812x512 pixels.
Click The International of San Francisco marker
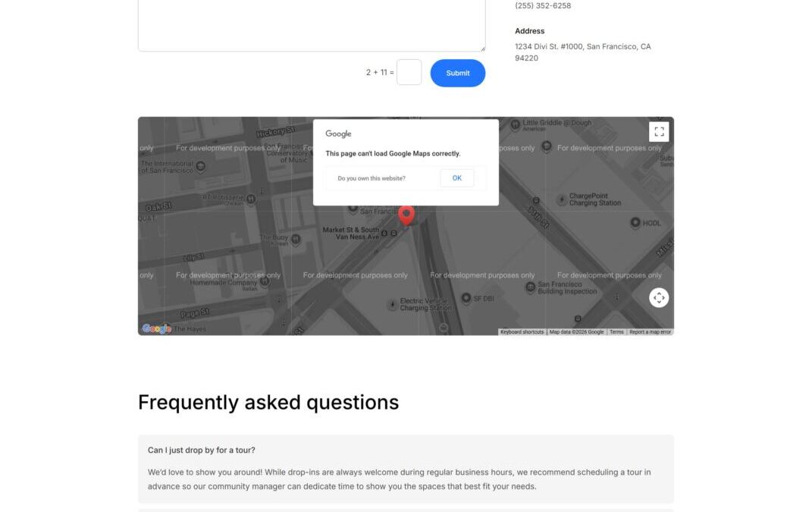coord(201,166)
